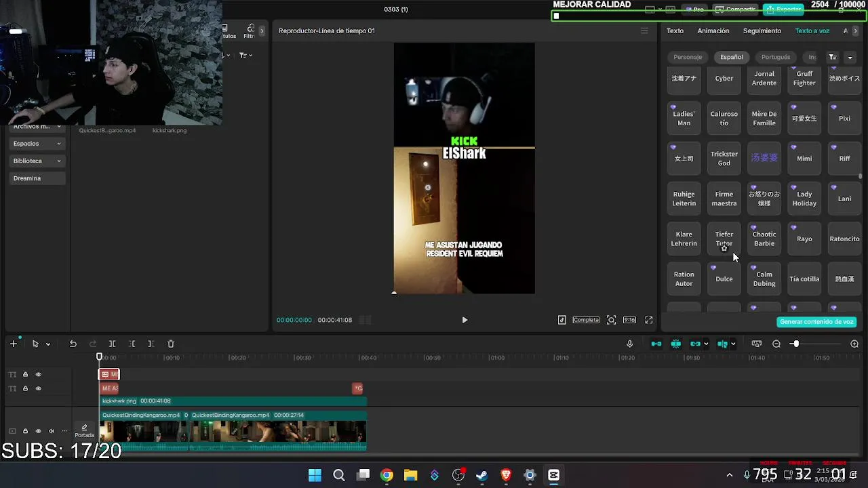Switch to the Texto tab
The width and height of the screenshot is (868, 488).
675,30
